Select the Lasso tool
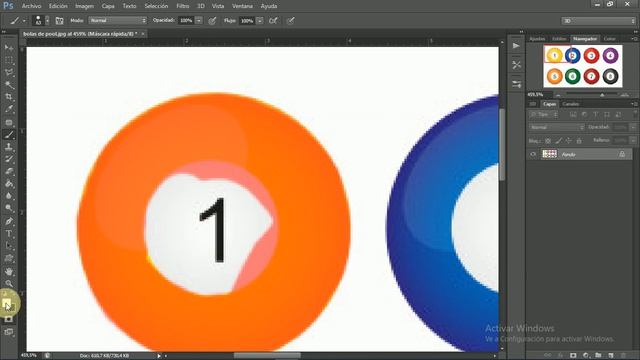The height and width of the screenshot is (360, 640). pyautogui.click(x=9, y=72)
